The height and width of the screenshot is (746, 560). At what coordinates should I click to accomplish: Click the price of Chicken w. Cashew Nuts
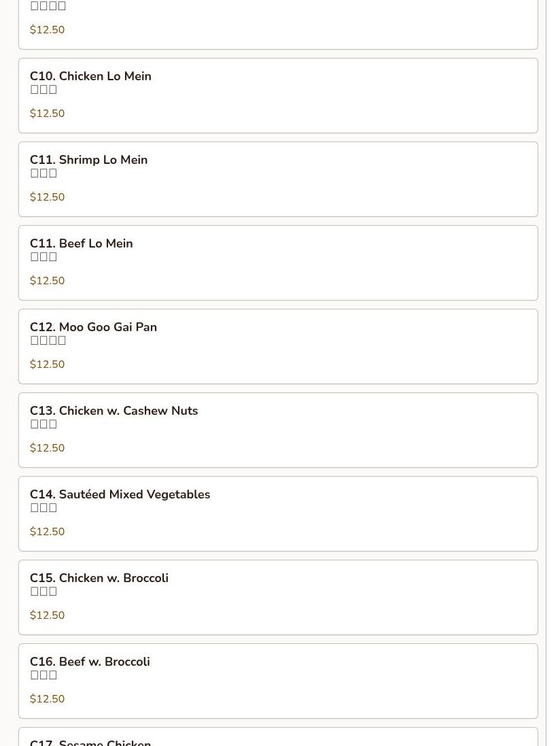(47, 449)
